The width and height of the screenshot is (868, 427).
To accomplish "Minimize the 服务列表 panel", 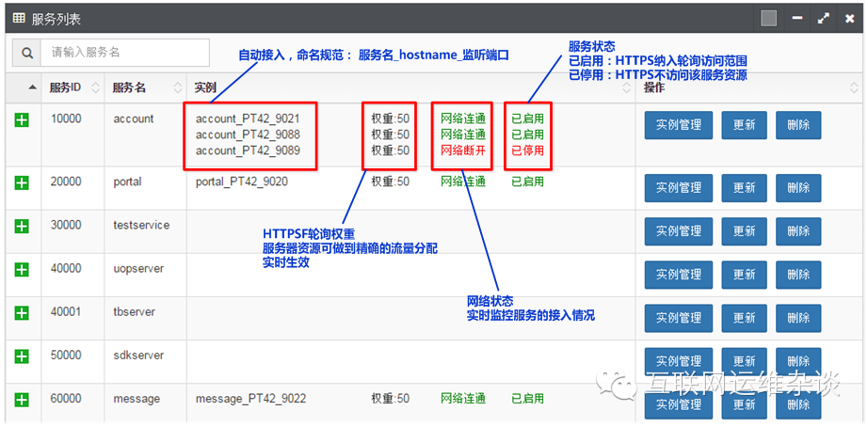I will pos(797,18).
